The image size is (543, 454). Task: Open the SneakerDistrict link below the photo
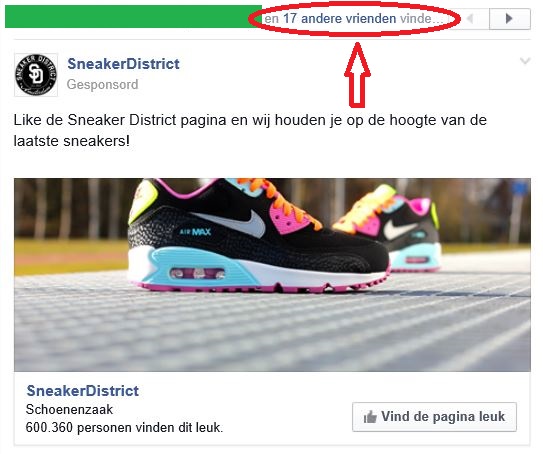click(82, 391)
